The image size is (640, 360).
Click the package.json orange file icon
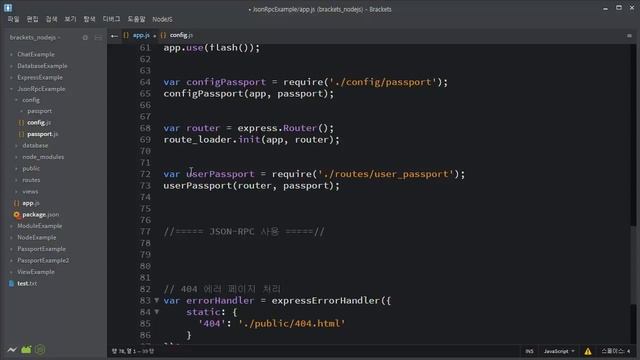click(x=16, y=214)
